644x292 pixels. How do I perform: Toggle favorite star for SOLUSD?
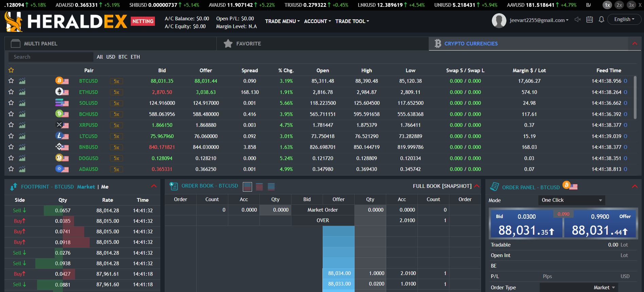pyautogui.click(x=11, y=103)
